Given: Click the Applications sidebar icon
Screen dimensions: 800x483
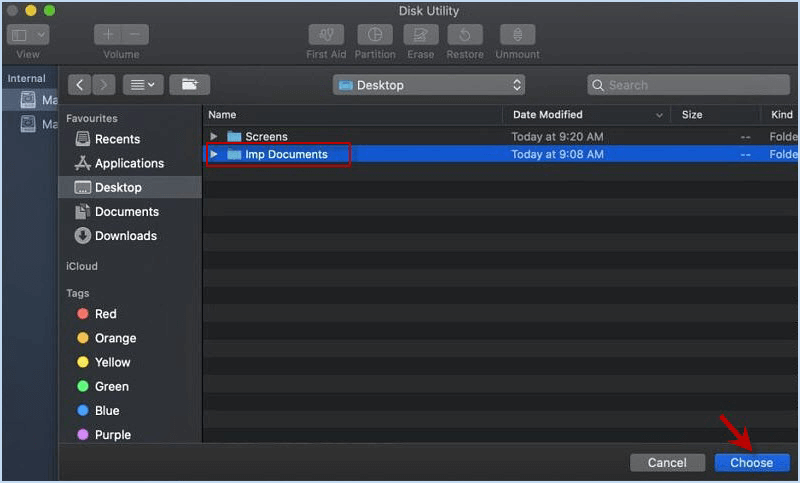Looking at the screenshot, I should [x=83, y=163].
